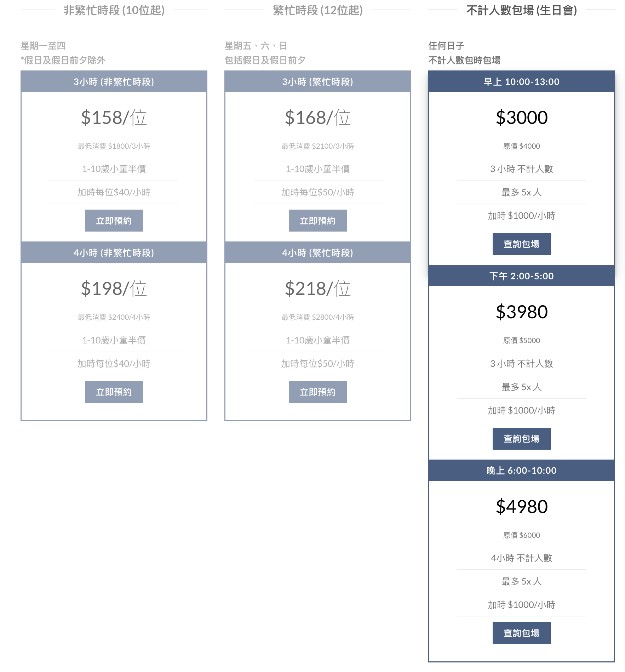The height and width of the screenshot is (672, 625).
Task: Click 查詢包場 for the $3000 morning package
Action: [521, 244]
